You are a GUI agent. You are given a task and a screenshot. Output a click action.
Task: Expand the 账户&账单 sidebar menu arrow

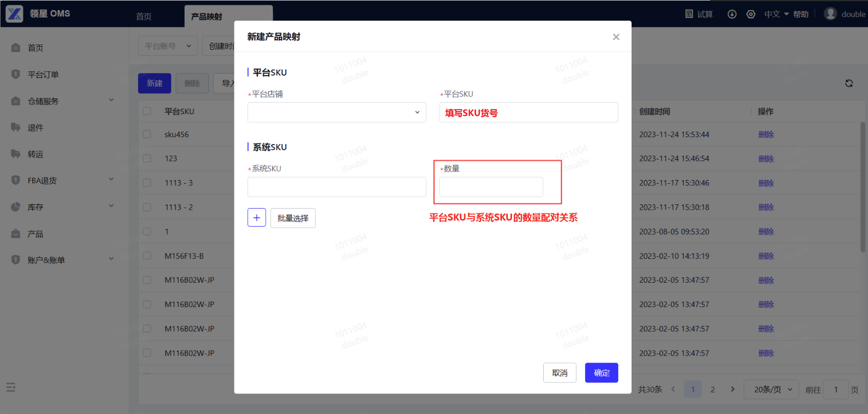[x=111, y=259]
